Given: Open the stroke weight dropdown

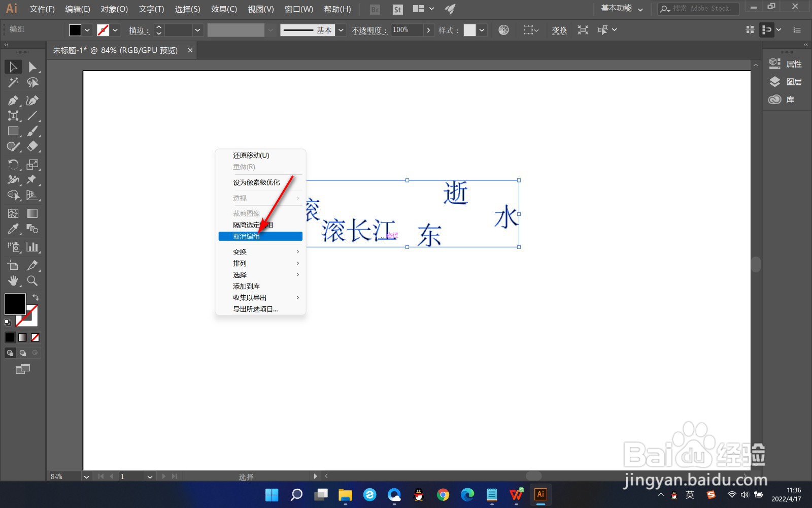Looking at the screenshot, I should coord(197,30).
